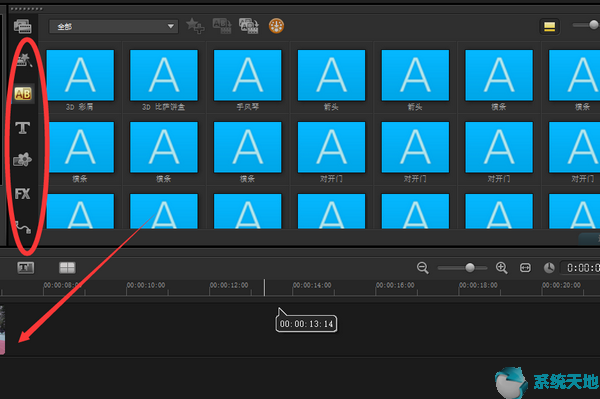
Task: Click the project duration clock icon
Action: pyautogui.click(x=549, y=268)
